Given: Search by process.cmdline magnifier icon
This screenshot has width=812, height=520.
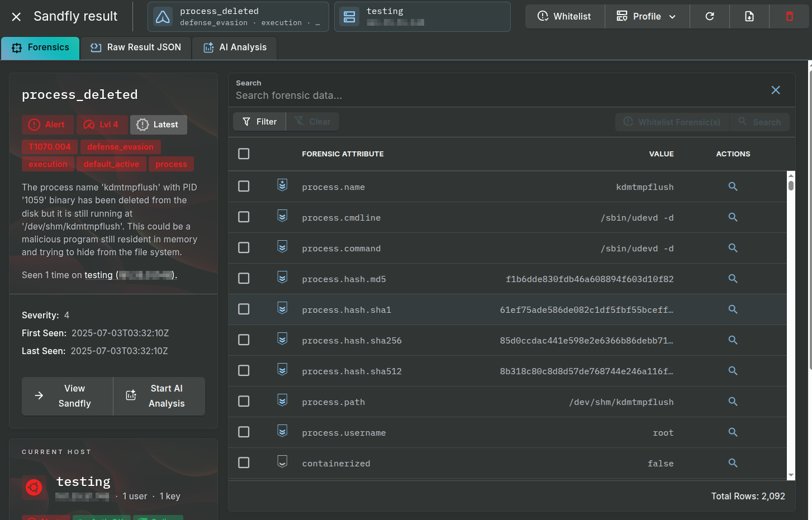Looking at the screenshot, I should point(733,217).
